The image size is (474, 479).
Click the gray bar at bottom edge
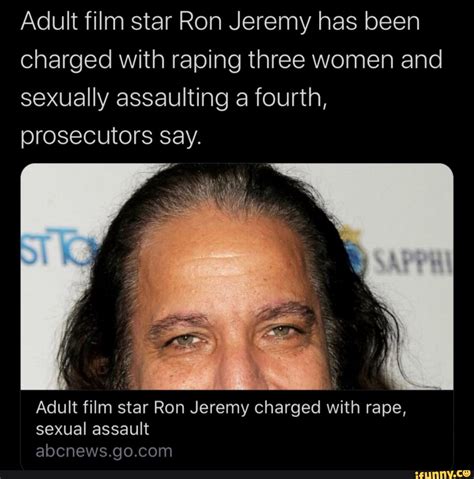tap(207, 475)
